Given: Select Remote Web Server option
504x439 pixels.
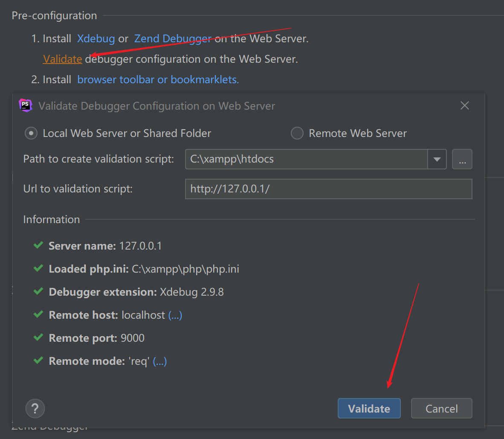Looking at the screenshot, I should (x=348, y=133).
